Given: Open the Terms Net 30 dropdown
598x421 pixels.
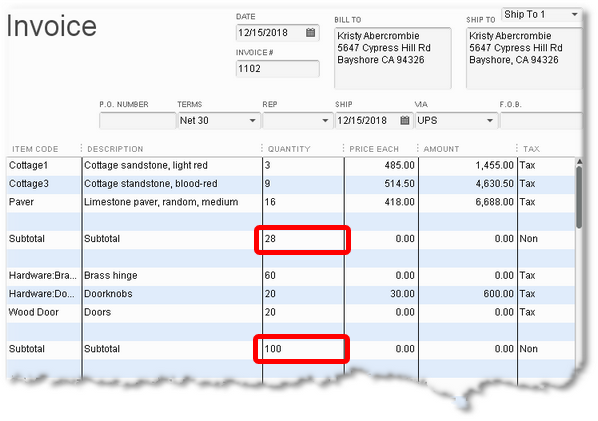Looking at the screenshot, I should click(x=252, y=121).
